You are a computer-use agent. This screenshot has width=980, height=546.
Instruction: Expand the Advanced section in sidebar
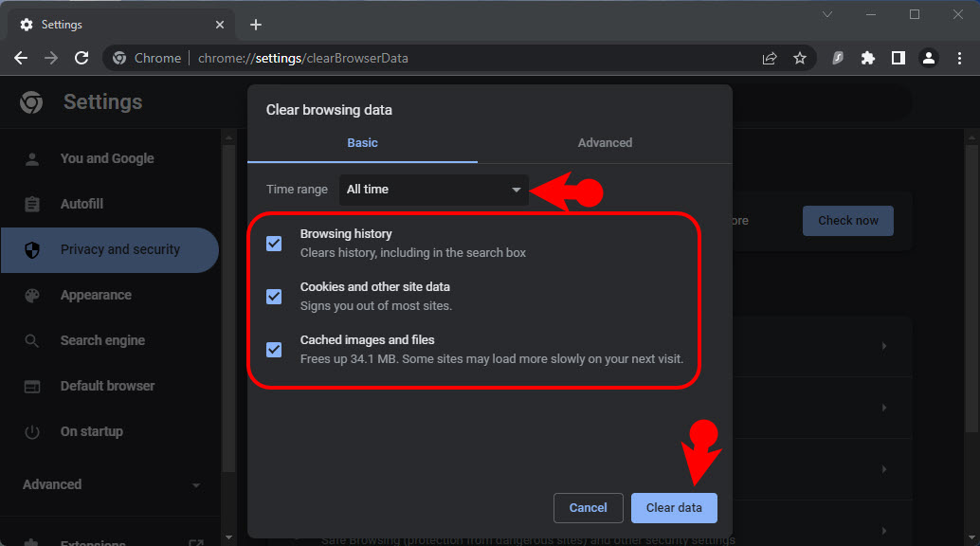[111, 484]
